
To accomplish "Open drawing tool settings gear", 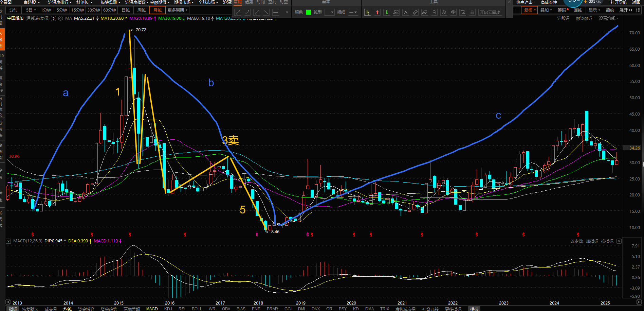I will pos(443,12).
